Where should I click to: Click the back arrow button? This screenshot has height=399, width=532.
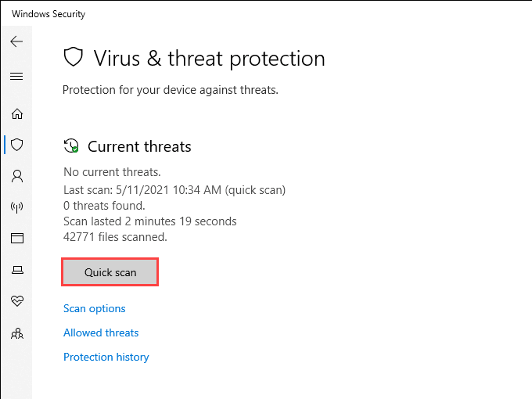point(16,41)
